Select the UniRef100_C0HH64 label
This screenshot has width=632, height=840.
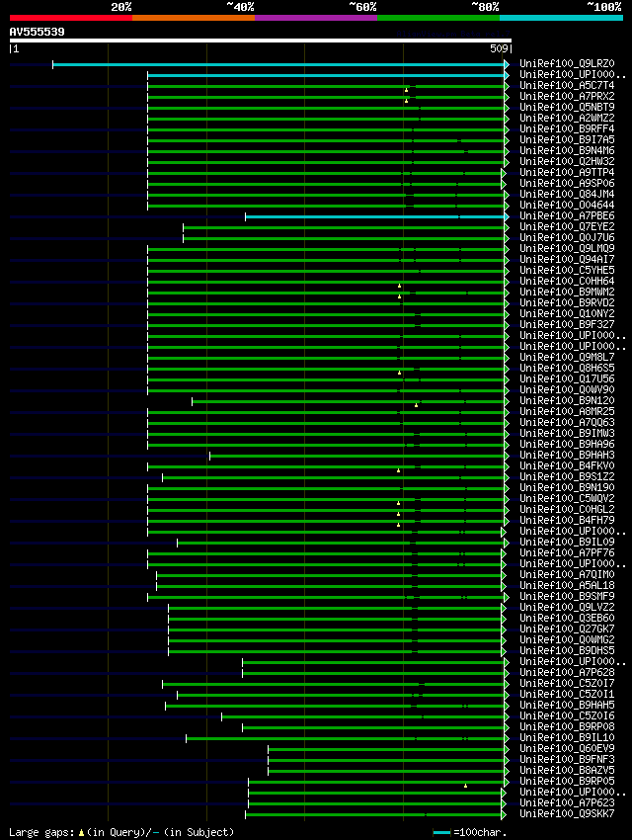point(567,282)
